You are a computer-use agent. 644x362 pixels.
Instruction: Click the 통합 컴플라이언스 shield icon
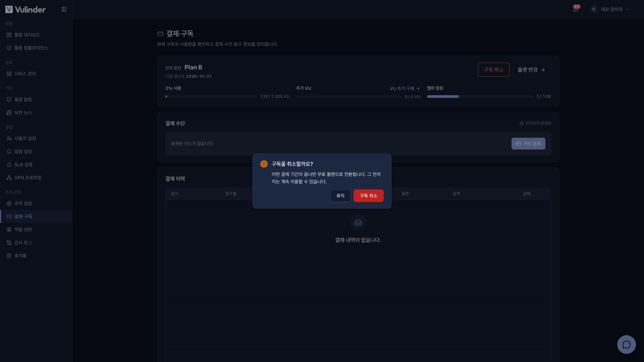pyautogui.click(x=9, y=48)
